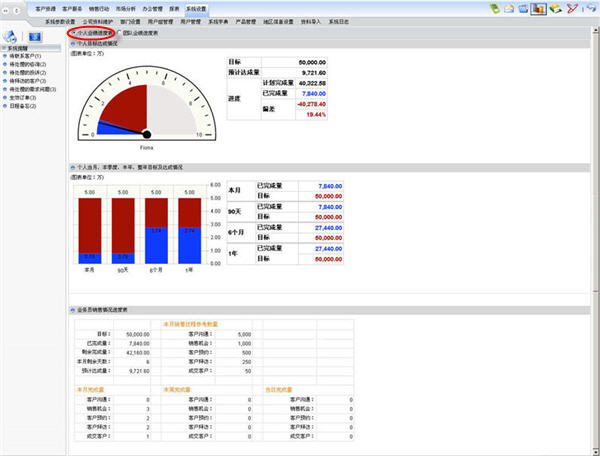Click the blue panel icon beside the globe
The width and height of the screenshot is (600, 456).
35,37
